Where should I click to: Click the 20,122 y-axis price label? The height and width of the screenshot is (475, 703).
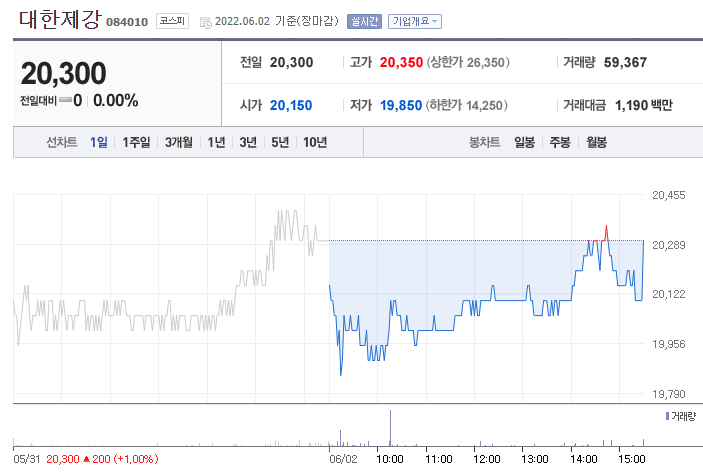[668, 294]
